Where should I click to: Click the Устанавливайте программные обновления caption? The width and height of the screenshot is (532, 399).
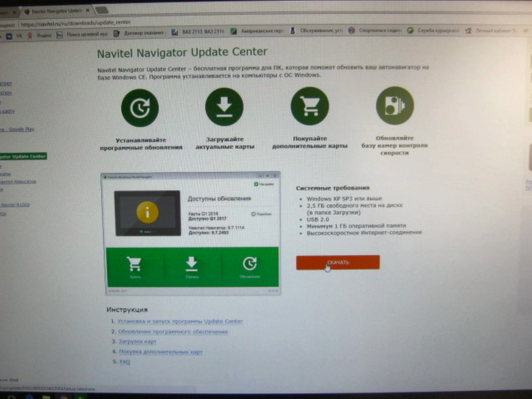coord(141,144)
